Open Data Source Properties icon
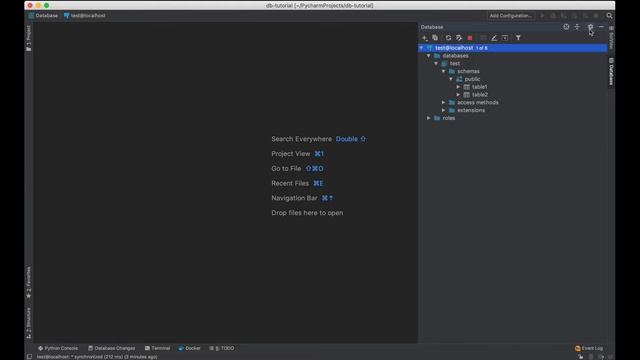The image size is (640, 360). 459,38
